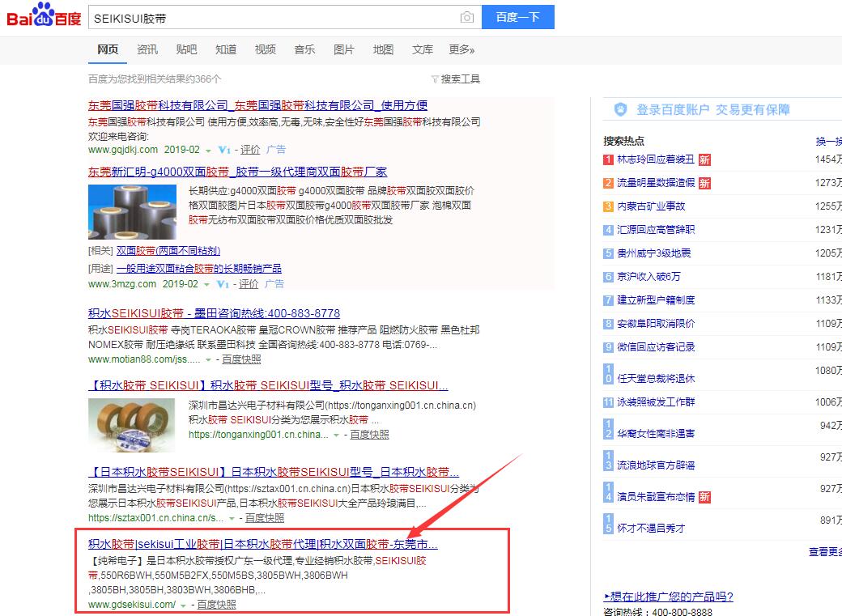Click the 新 badge beside 林志玲回应着装丑
This screenshot has height=616, width=842.
point(704,159)
